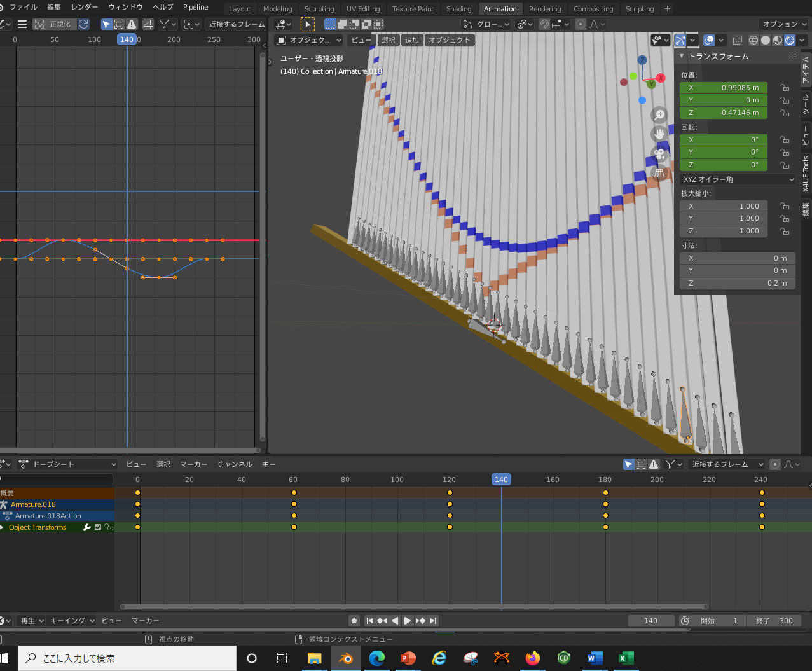Click the 選択 menu button in viewport header
This screenshot has width=812, height=671.
pos(389,39)
